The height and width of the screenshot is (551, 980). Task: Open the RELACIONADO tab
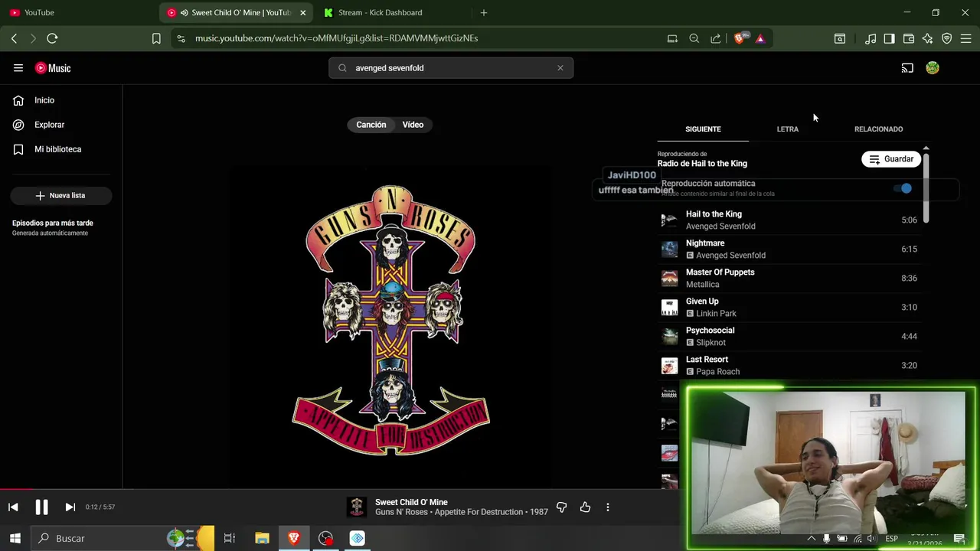point(878,129)
